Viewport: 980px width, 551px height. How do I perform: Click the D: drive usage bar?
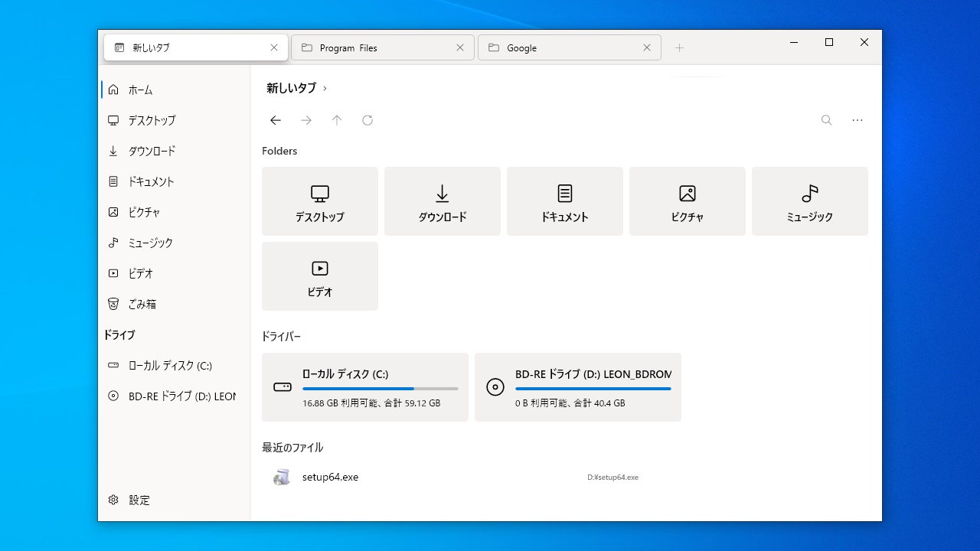tap(593, 389)
